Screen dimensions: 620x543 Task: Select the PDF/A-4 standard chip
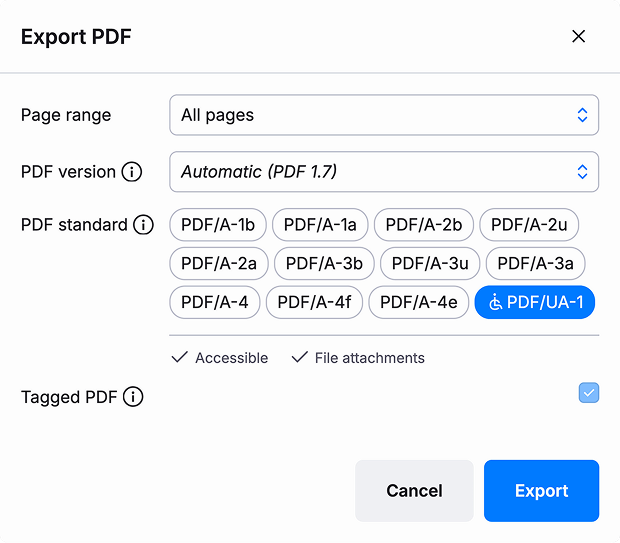[x=215, y=302]
